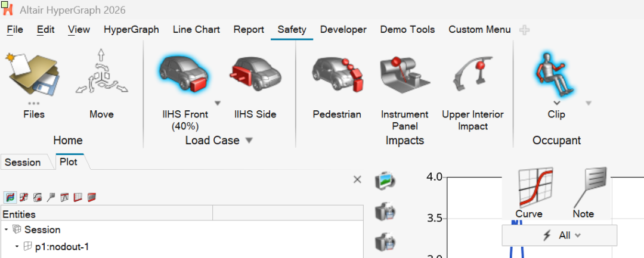Select the Safety ribbon tab
The width and height of the screenshot is (644, 258).
[292, 30]
